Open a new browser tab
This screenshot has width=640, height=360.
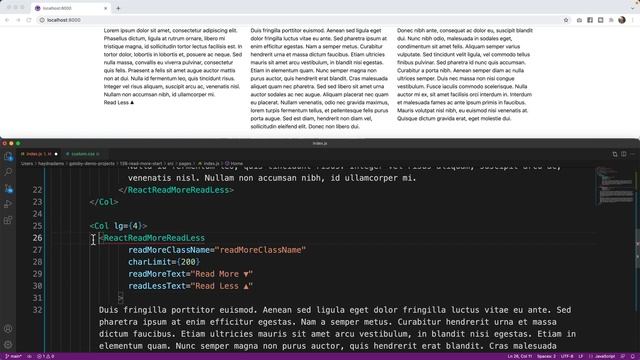pos(118,8)
